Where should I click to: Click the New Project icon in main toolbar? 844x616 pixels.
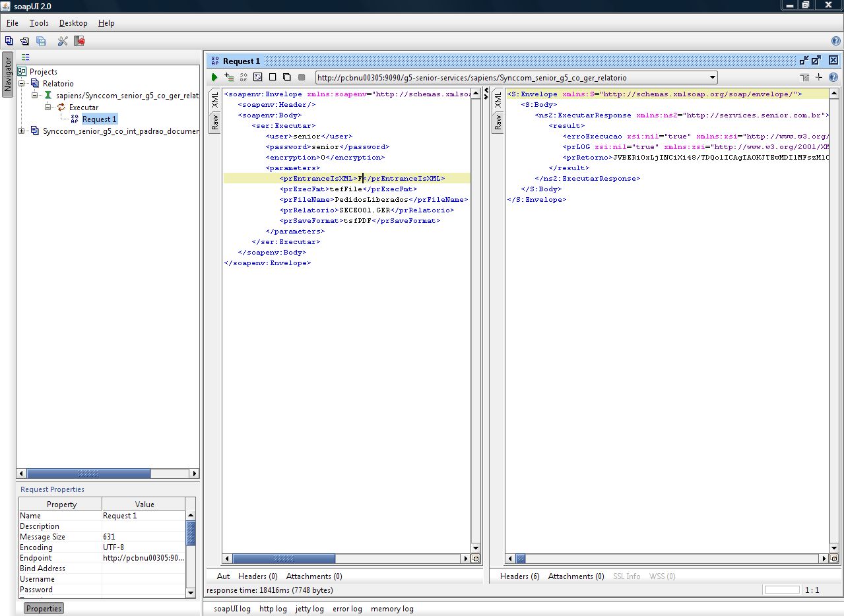click(x=9, y=41)
